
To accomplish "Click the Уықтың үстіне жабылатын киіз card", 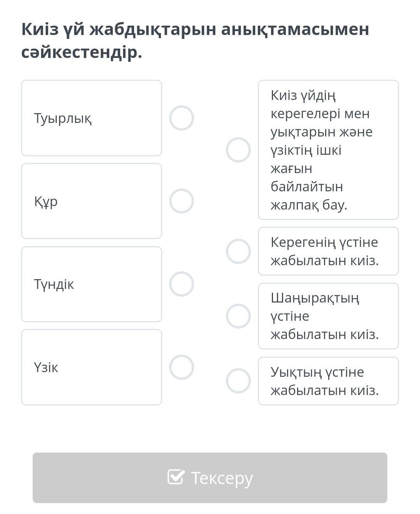I will click(x=328, y=381).
